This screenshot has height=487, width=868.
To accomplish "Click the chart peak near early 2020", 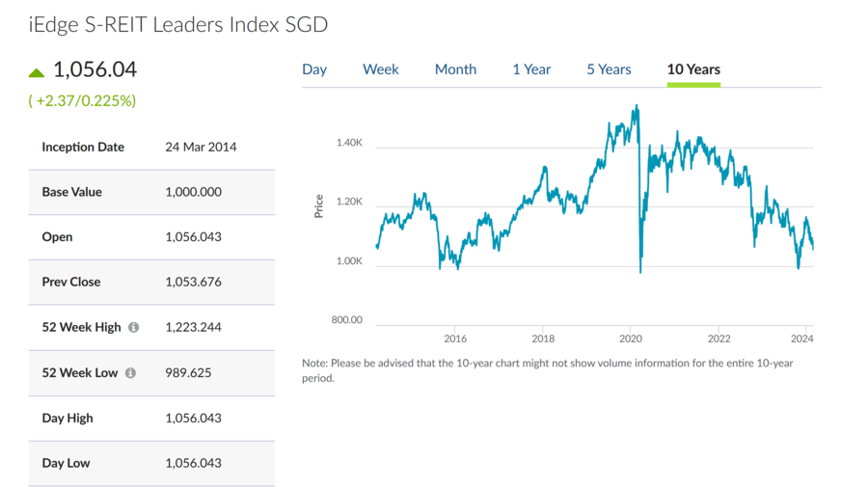I will (x=637, y=106).
